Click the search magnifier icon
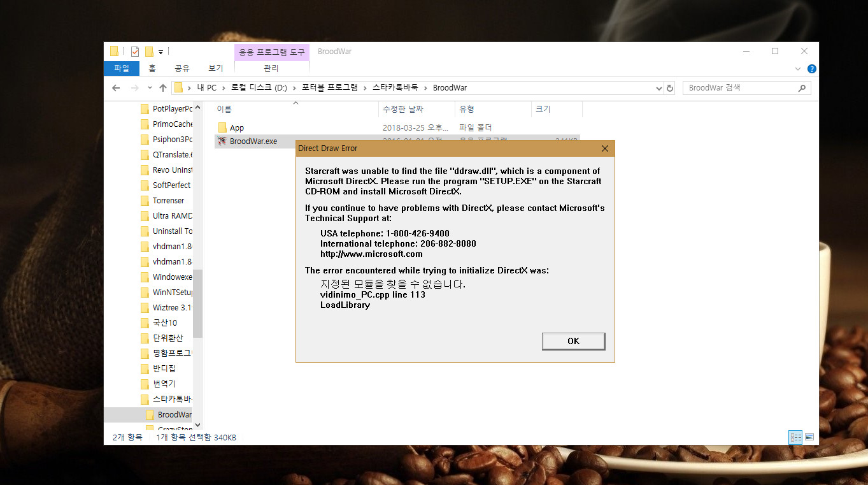Viewport: 868px width, 485px height. tap(802, 88)
